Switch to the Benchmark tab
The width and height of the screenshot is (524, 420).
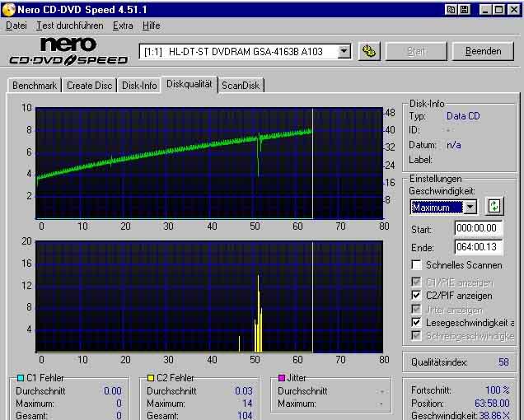click(35, 86)
